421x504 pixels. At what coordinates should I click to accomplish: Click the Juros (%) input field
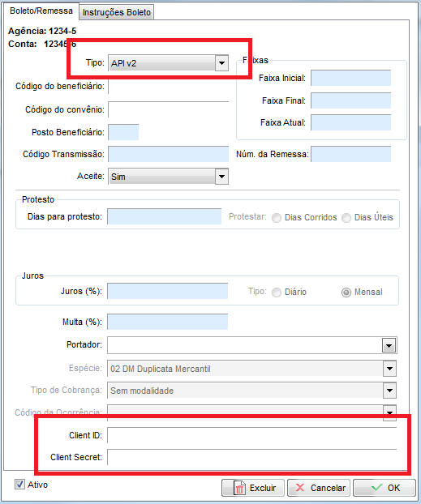click(168, 291)
